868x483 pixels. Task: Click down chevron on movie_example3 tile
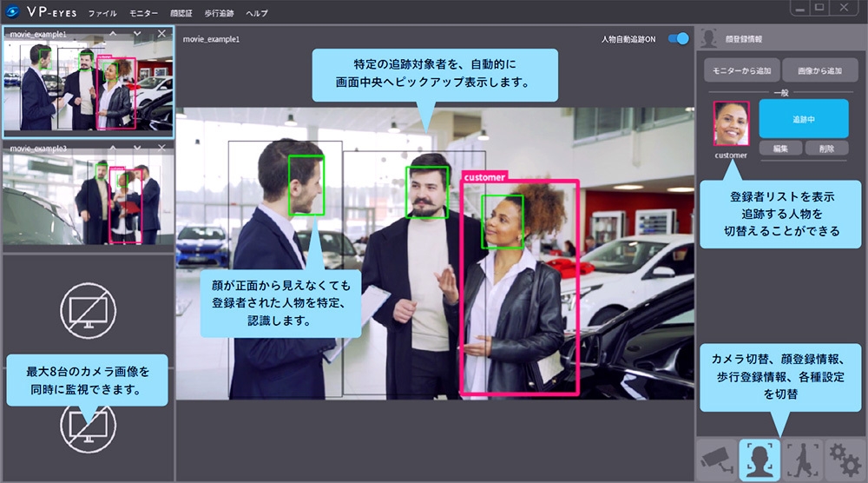(137, 149)
